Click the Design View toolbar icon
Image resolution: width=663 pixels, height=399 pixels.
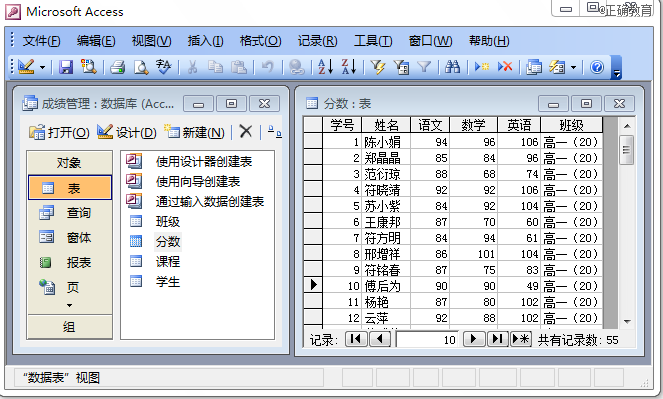click(x=26, y=67)
